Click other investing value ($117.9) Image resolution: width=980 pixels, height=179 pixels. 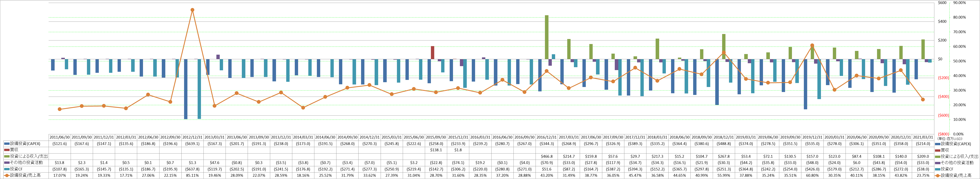point(613,163)
